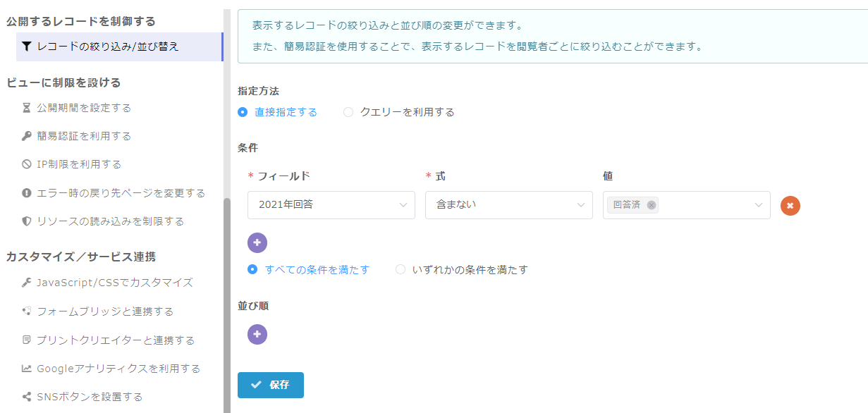Choose いずれかの条件を満たす radio option

click(x=401, y=269)
